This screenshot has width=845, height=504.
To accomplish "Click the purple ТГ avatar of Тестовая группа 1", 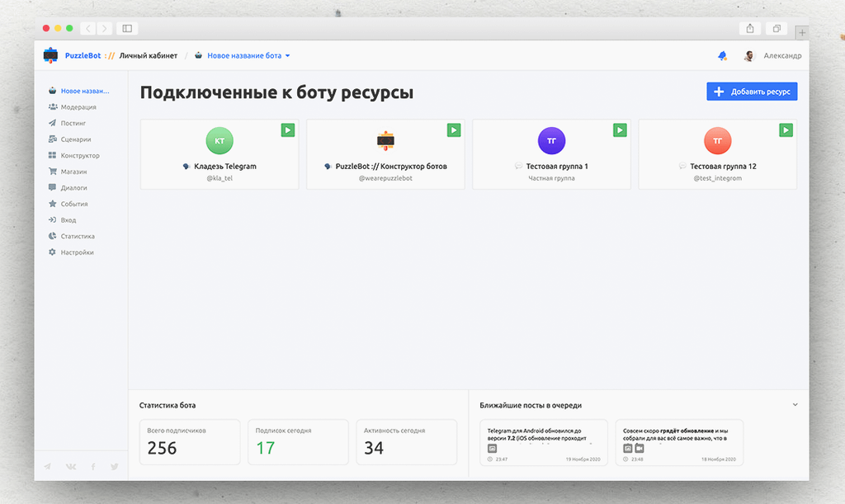I will point(551,140).
